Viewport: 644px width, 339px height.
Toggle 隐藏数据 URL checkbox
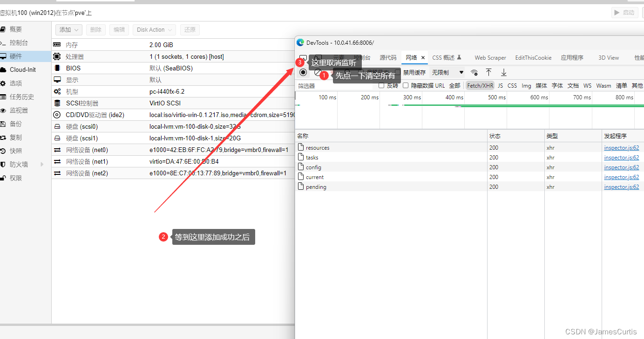[406, 85]
